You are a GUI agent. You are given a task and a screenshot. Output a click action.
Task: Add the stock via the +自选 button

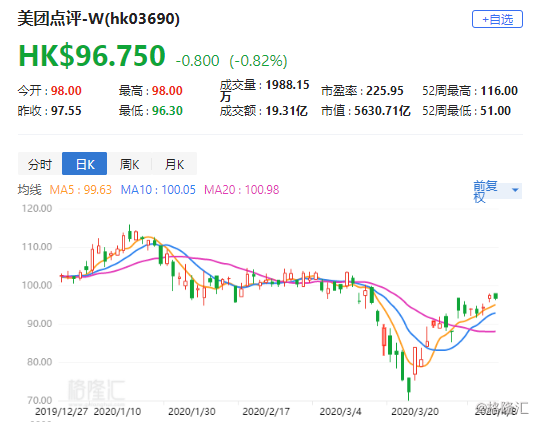(497, 19)
